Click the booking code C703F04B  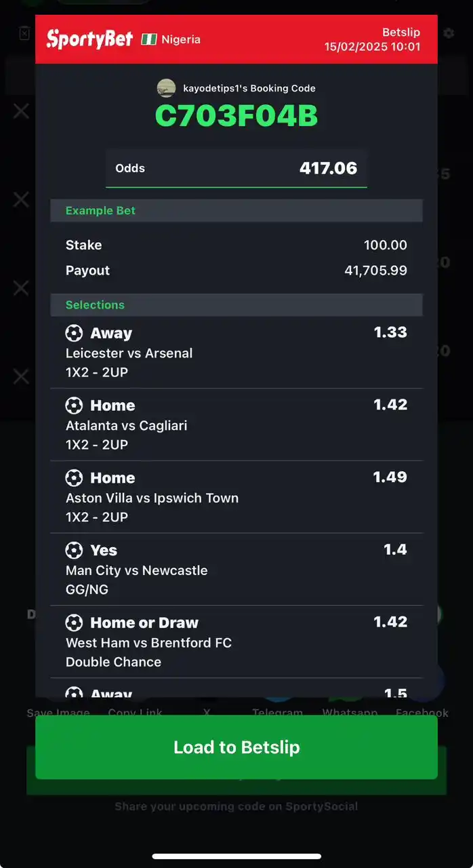point(236,116)
